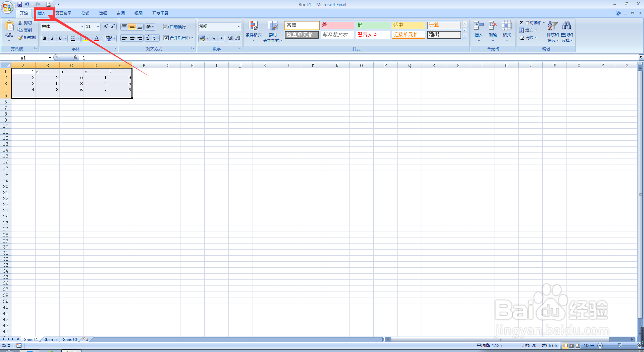The height and width of the screenshot is (352, 644).
Task: Switch to the 审阅 ribbon tab
Action: pos(121,13)
